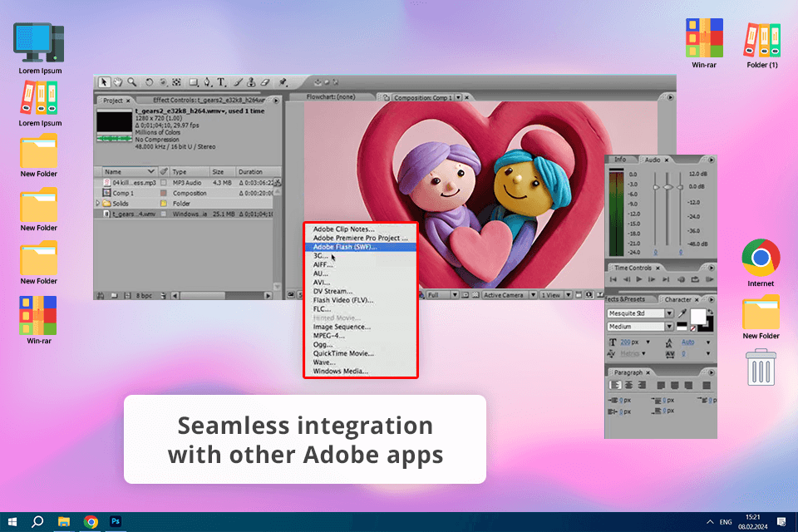The image size is (798, 532).
Task: Select the Pen tool
Action: pos(208,82)
